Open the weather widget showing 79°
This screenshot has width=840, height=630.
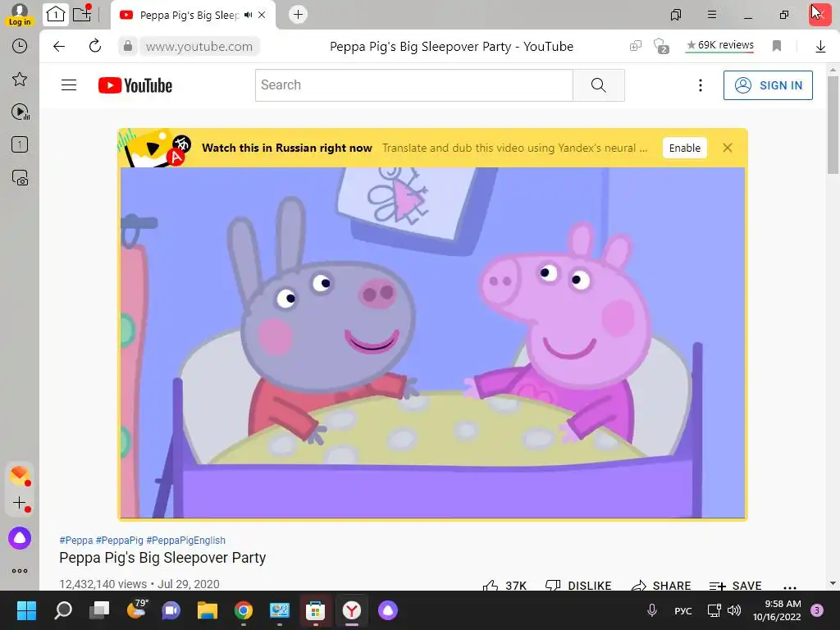coord(136,610)
